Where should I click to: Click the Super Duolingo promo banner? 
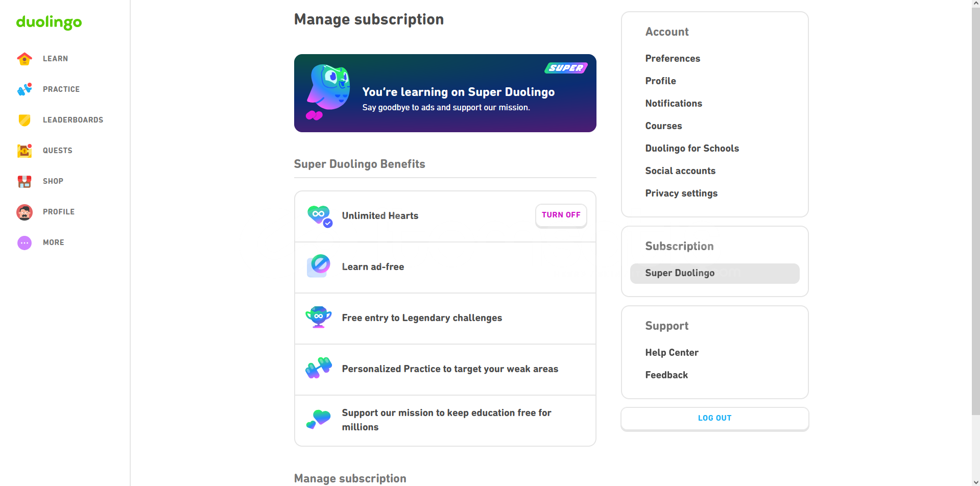(445, 93)
